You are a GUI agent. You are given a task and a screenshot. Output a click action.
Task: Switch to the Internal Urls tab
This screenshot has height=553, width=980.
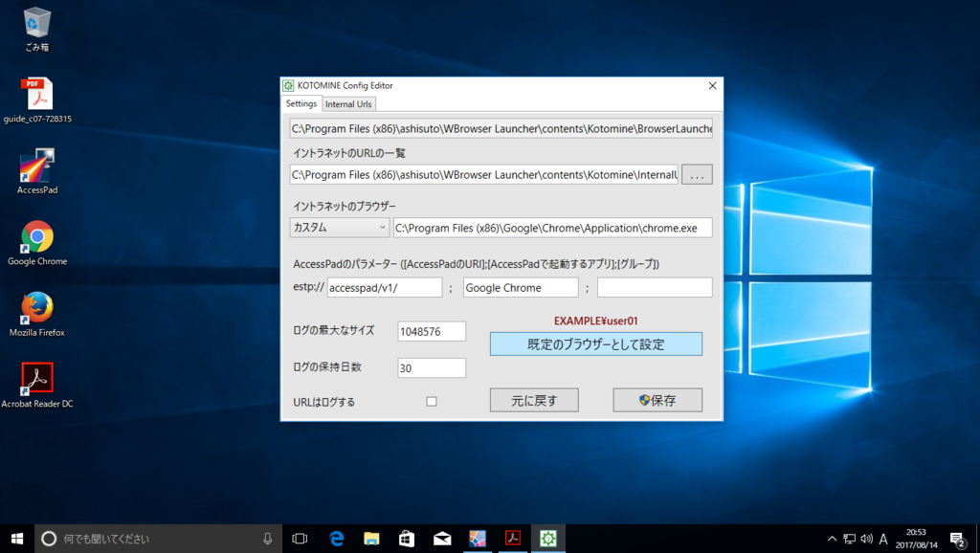tap(347, 103)
